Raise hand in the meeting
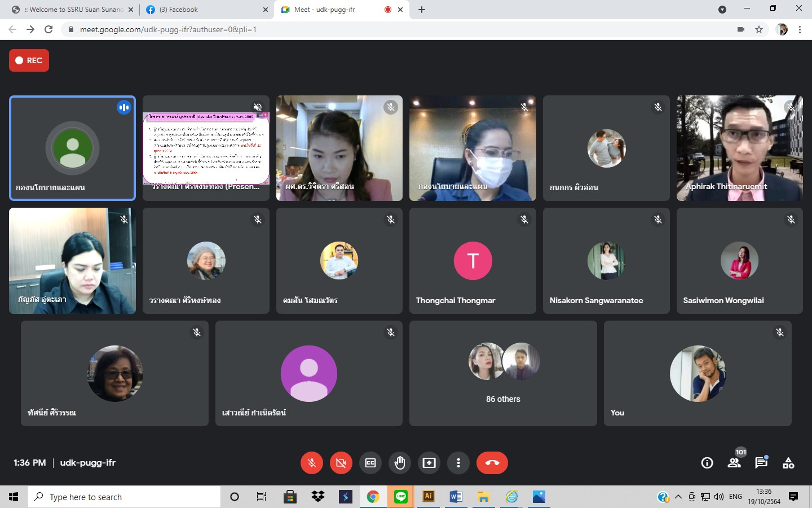Image resolution: width=812 pixels, height=508 pixels. [x=400, y=463]
